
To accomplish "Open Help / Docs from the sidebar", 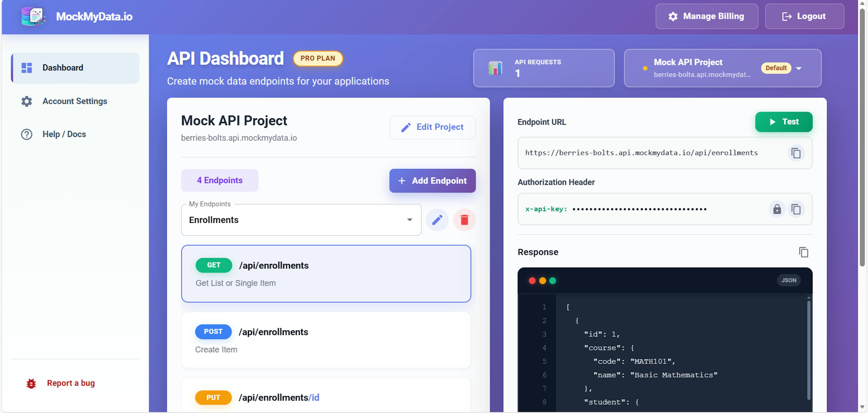I will pyautogui.click(x=64, y=134).
